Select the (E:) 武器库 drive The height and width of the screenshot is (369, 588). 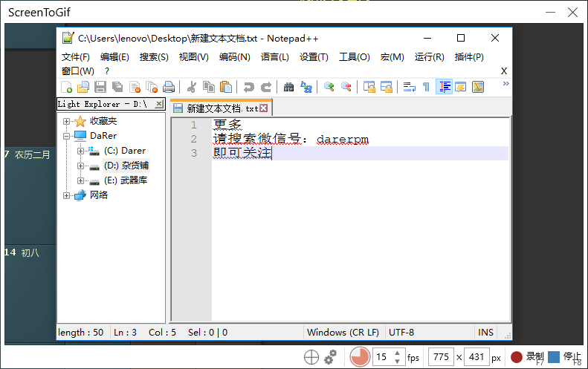click(x=126, y=180)
